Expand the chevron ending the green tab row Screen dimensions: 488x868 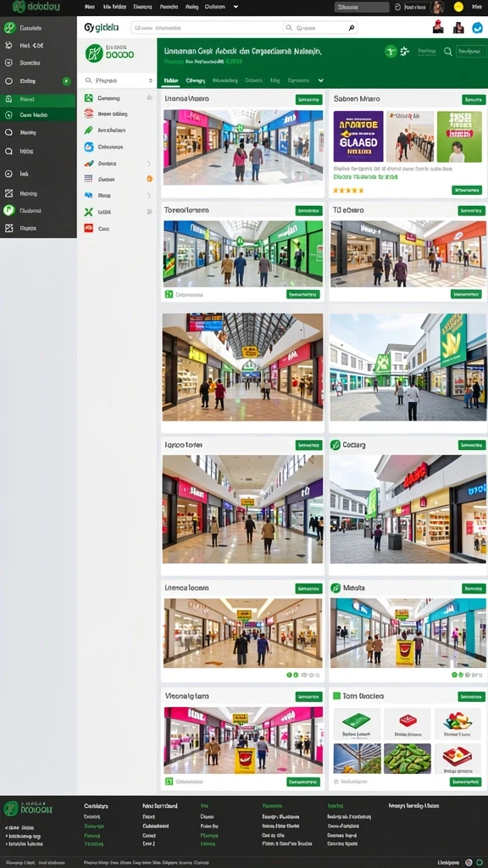tap(320, 81)
